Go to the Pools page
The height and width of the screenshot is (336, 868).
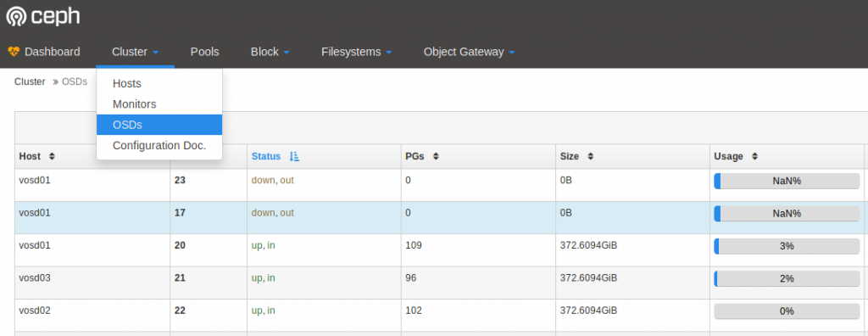pyautogui.click(x=205, y=52)
